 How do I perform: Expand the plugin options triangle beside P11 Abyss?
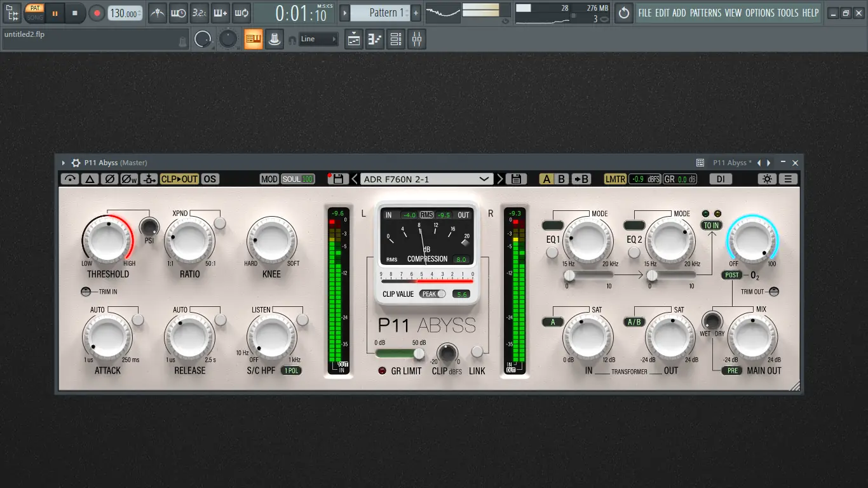pyautogui.click(x=63, y=162)
